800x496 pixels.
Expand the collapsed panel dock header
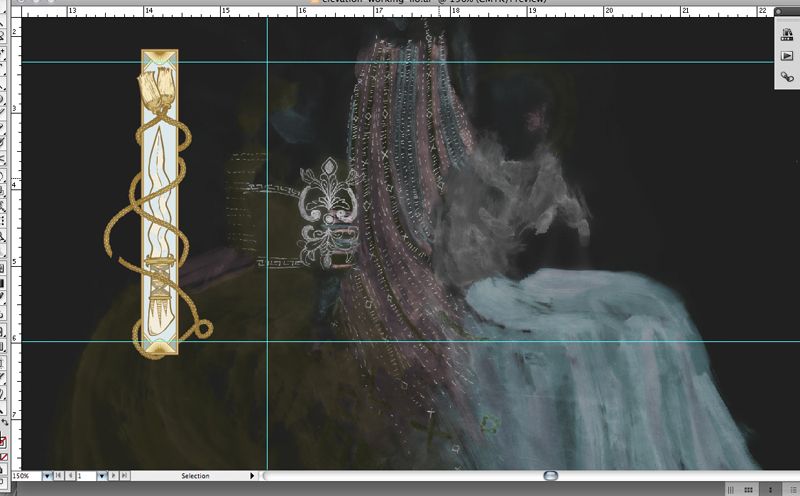(x=787, y=21)
